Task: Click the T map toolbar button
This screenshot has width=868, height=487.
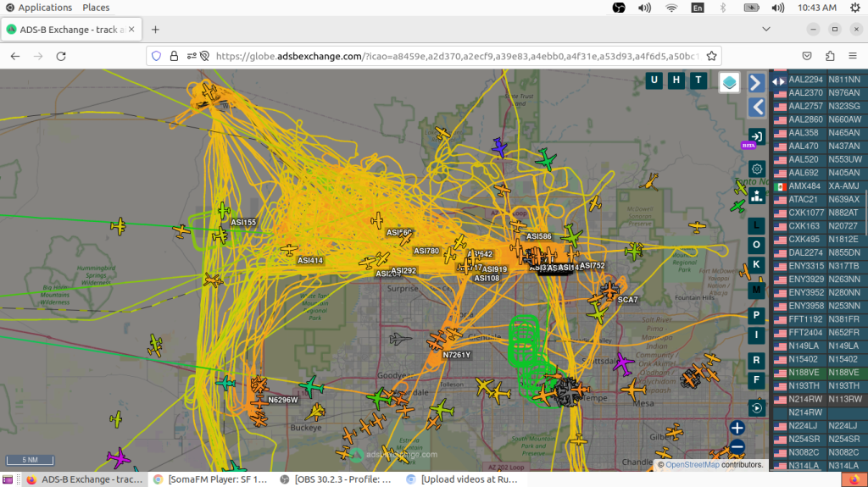Action: click(698, 80)
